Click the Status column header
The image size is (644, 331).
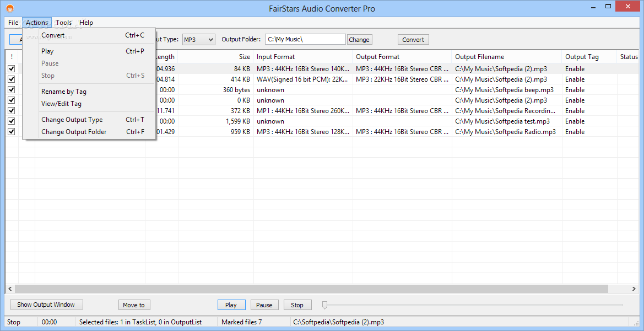tap(629, 57)
